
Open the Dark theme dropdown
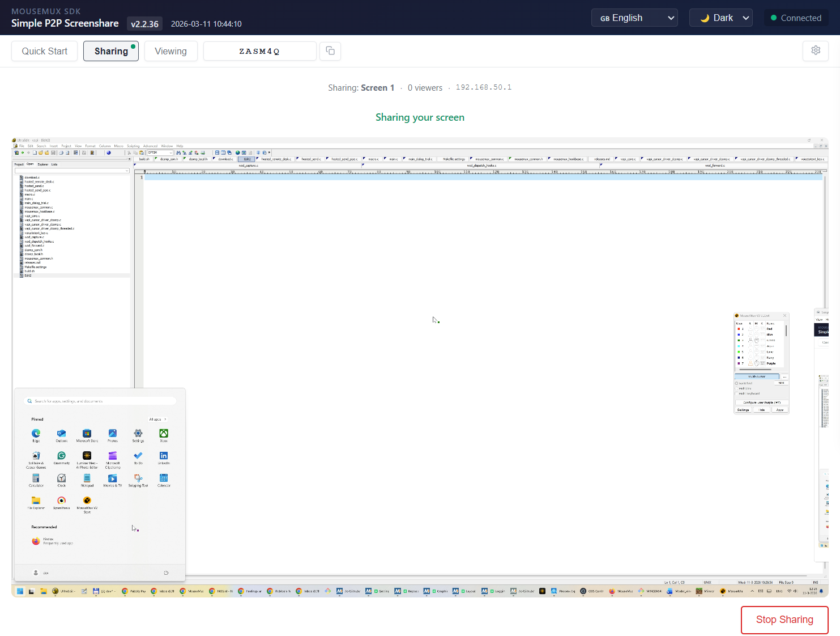click(721, 18)
